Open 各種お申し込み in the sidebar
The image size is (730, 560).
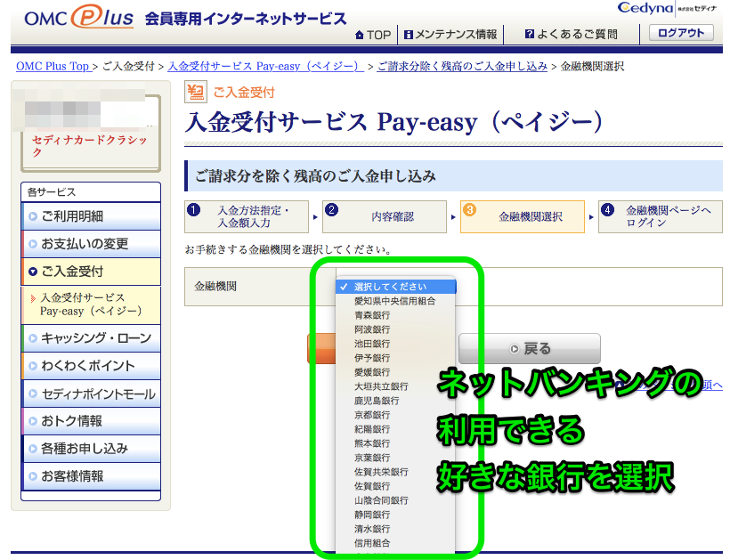[x=91, y=449]
